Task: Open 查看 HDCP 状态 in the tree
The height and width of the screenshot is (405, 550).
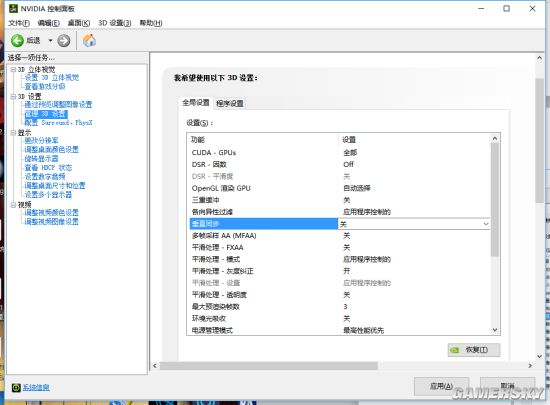Action: 48,168
